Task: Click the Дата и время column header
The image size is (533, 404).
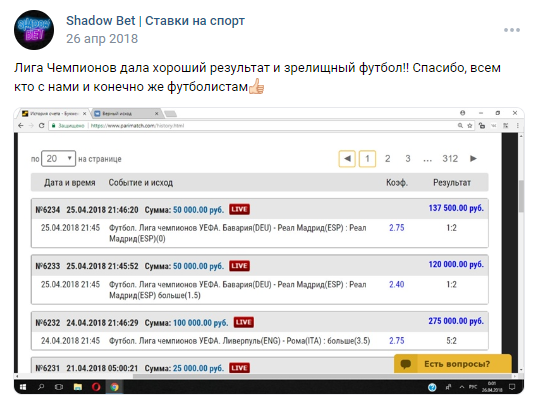Action: (x=70, y=183)
